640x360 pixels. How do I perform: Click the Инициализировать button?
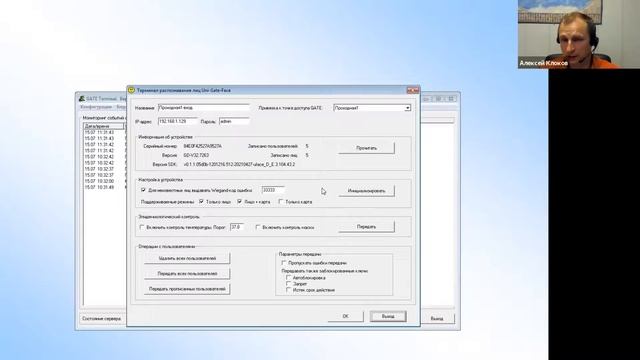[366, 191]
